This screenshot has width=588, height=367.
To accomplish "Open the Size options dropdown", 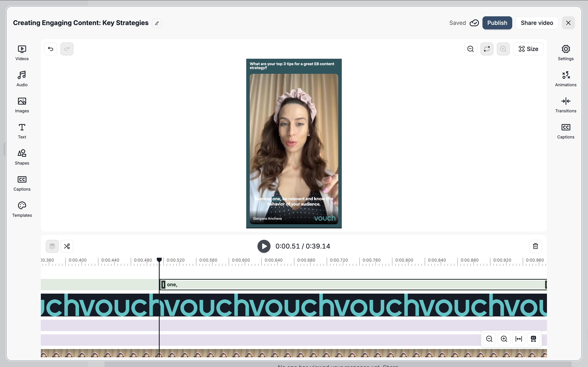I will (x=528, y=49).
